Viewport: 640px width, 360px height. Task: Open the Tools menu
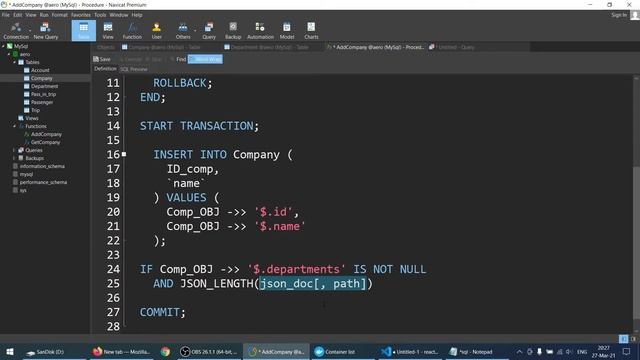(100, 15)
